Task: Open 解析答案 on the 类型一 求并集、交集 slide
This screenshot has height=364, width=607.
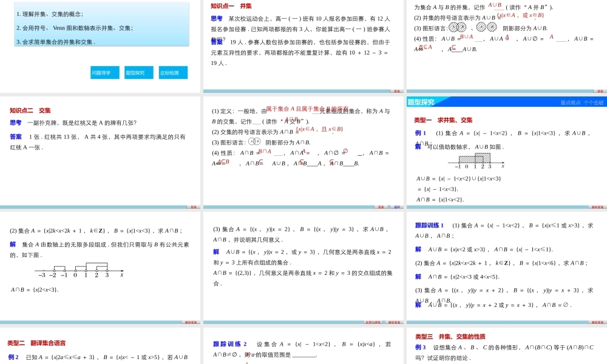Action: click(598, 206)
